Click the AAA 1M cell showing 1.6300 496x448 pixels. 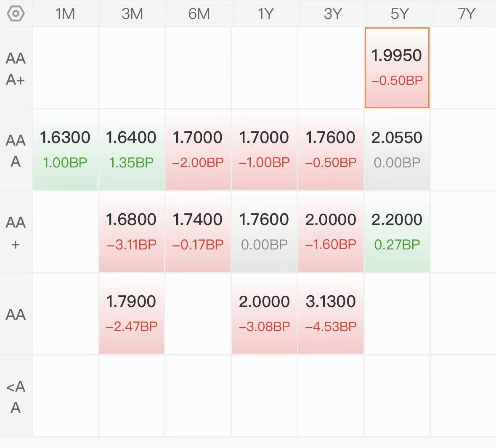65,149
